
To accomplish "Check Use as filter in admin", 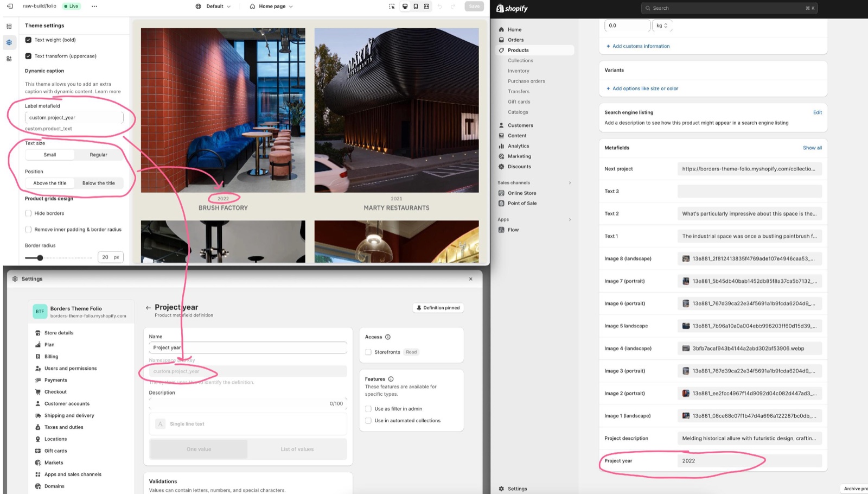I will pyautogui.click(x=368, y=409).
